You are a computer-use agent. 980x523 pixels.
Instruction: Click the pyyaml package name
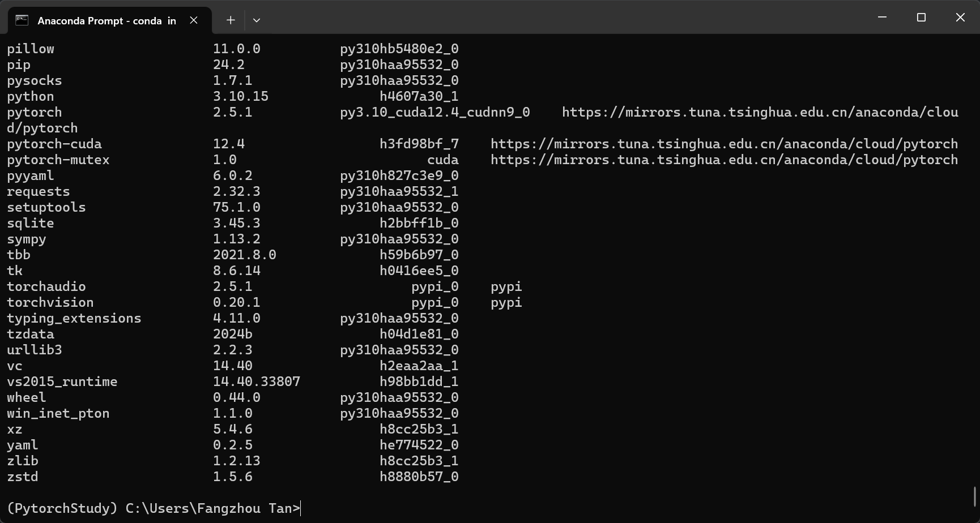(31, 175)
